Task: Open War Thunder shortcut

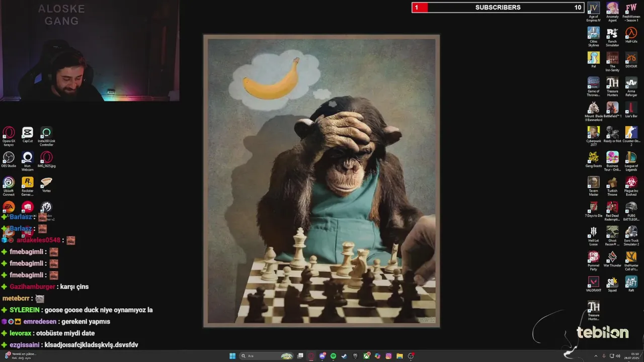Action: click(612, 258)
